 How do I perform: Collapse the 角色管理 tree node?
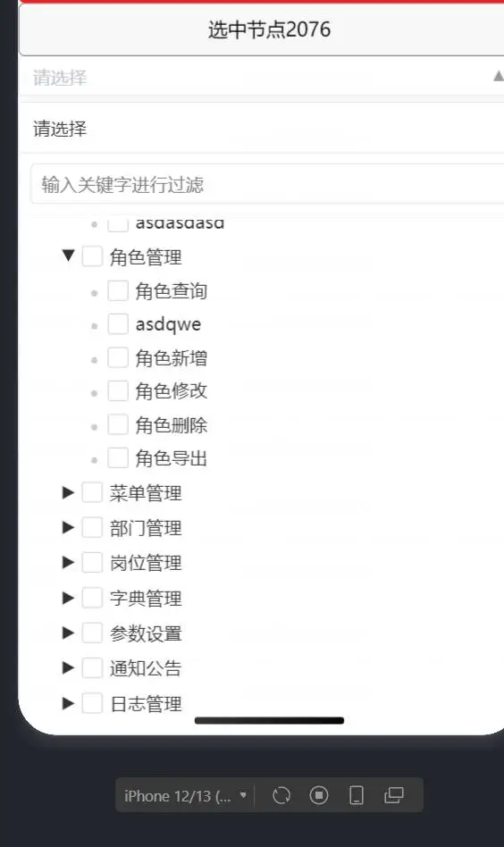coord(68,255)
